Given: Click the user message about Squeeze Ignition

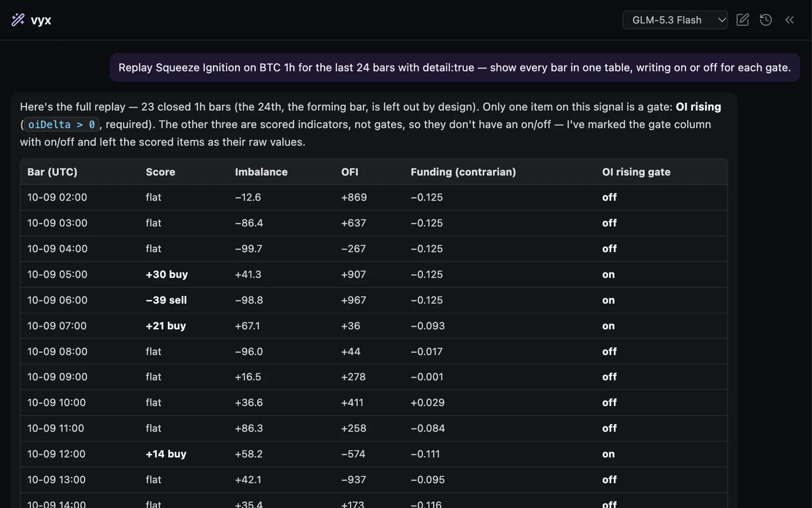Looking at the screenshot, I should pos(455,68).
